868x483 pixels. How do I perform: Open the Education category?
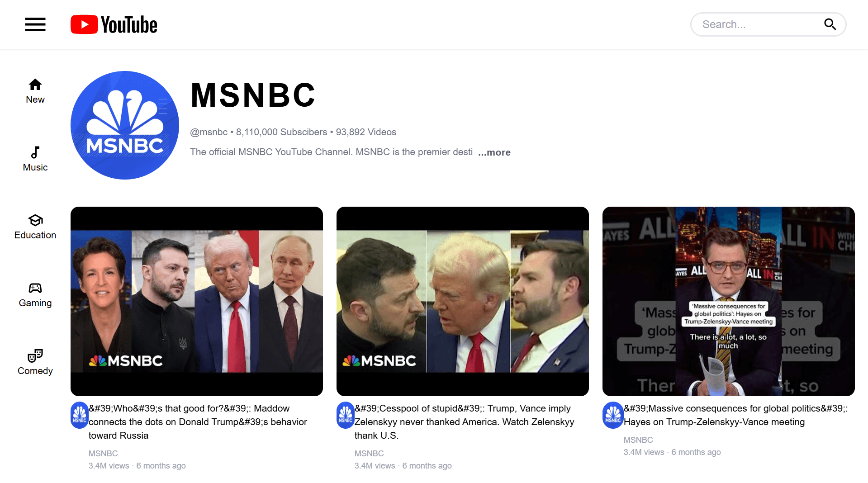35,227
